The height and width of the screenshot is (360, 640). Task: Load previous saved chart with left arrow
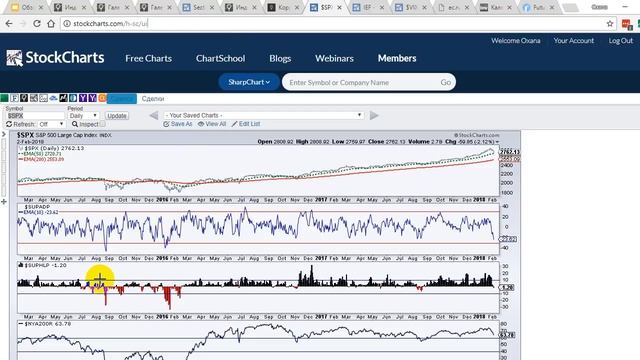click(154, 116)
